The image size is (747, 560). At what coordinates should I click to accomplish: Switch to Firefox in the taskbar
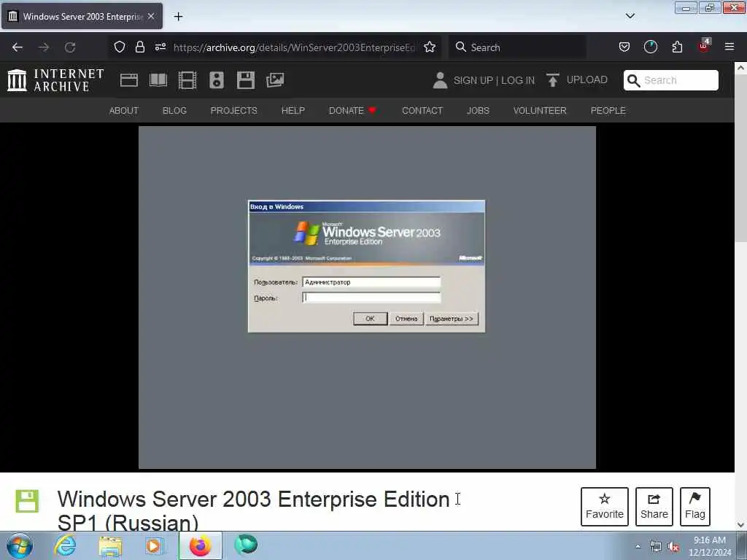point(200,545)
